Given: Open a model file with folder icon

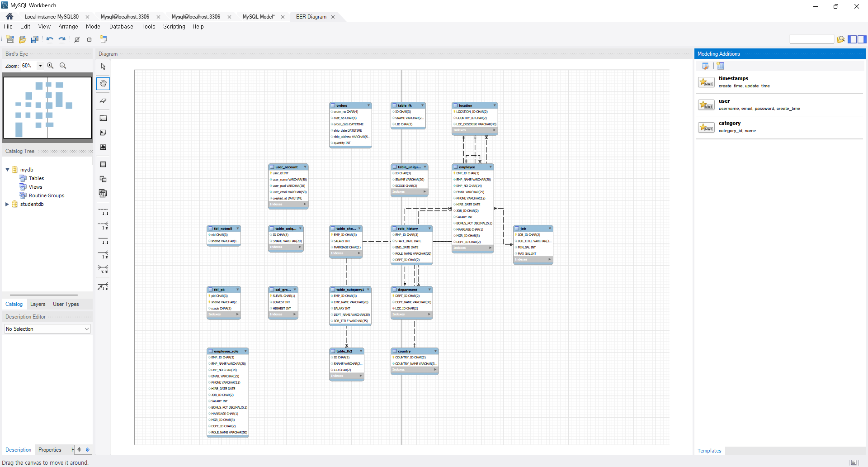Looking at the screenshot, I should tap(22, 39).
